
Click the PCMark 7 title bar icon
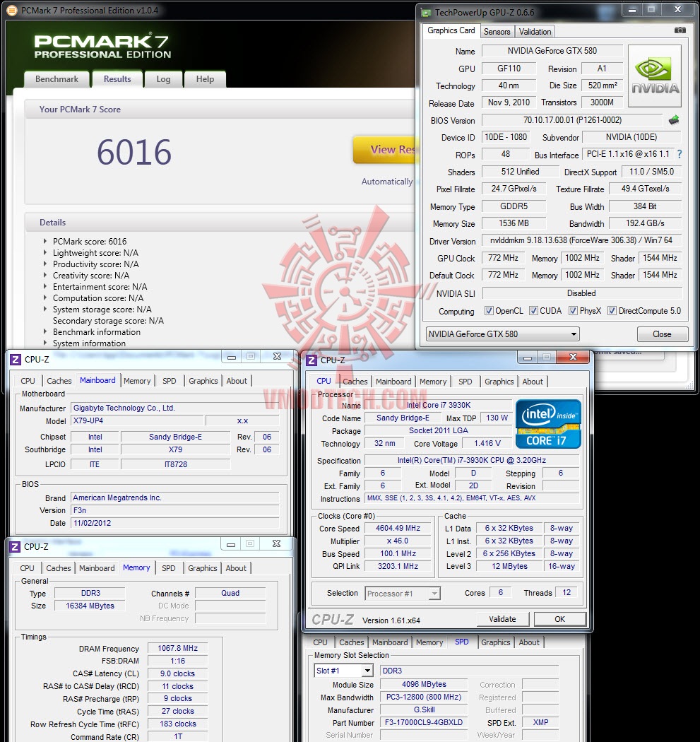[x=12, y=10]
